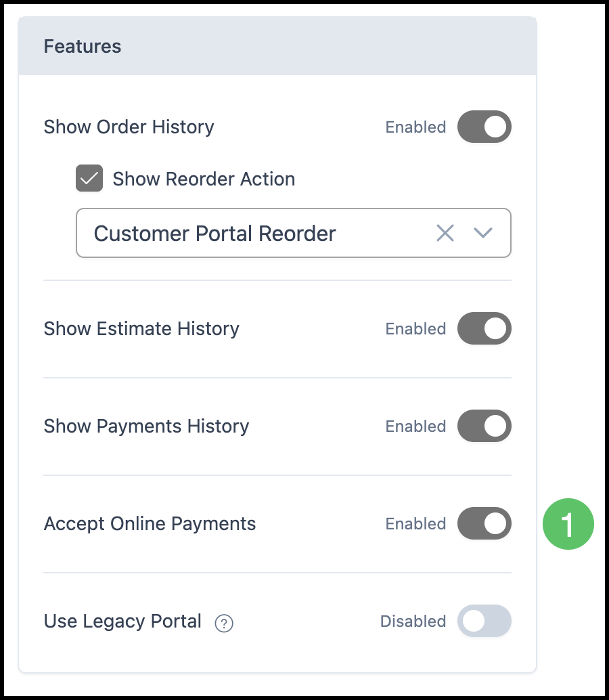Click the checkmark icon for Show Reorder Action
609x700 pixels.
89,178
